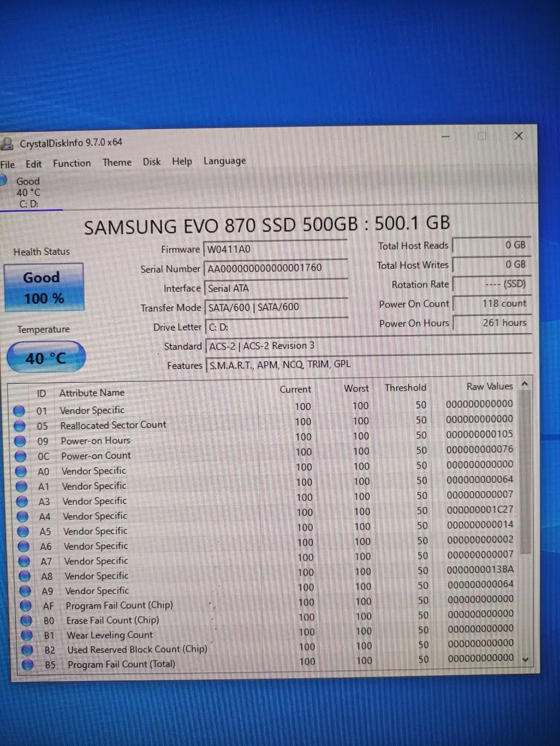Image resolution: width=560 pixels, height=746 pixels.
Task: Maximize the CrystalDiskInfo window
Action: coord(482,136)
